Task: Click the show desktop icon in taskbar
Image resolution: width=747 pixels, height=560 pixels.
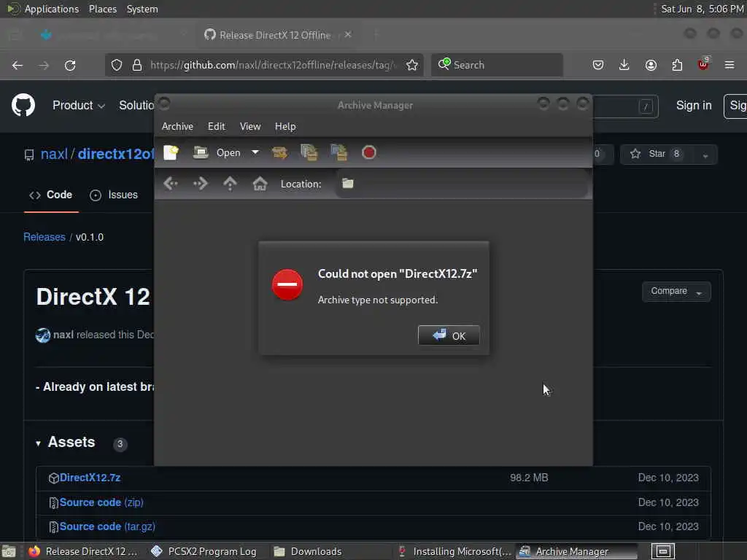Action: (x=9, y=551)
